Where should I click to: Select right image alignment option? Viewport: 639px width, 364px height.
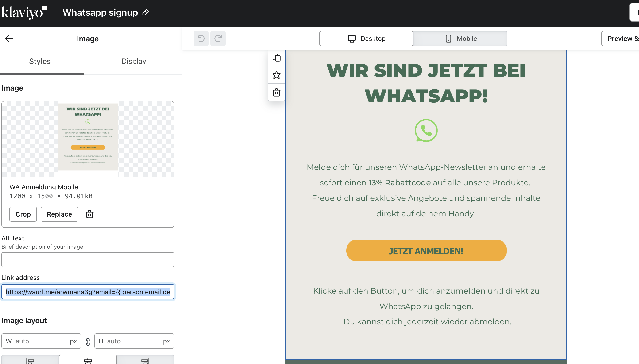tap(145, 360)
